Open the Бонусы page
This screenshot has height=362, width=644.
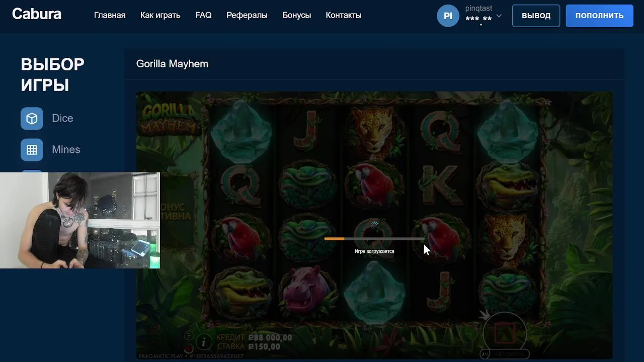pyautogui.click(x=297, y=15)
